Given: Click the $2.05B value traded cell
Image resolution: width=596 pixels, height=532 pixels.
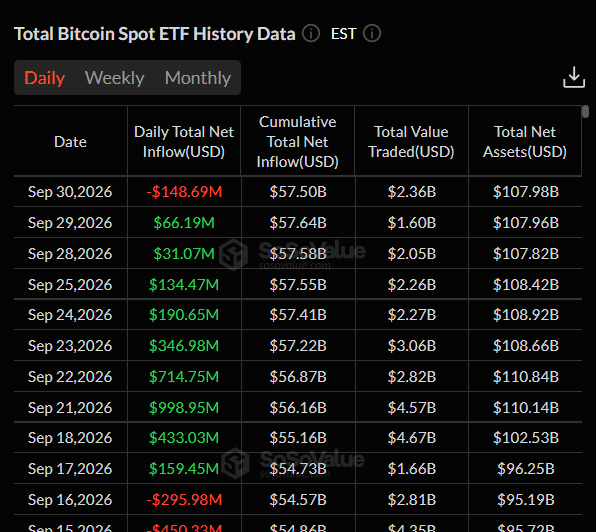Looking at the screenshot, I should [412, 253].
